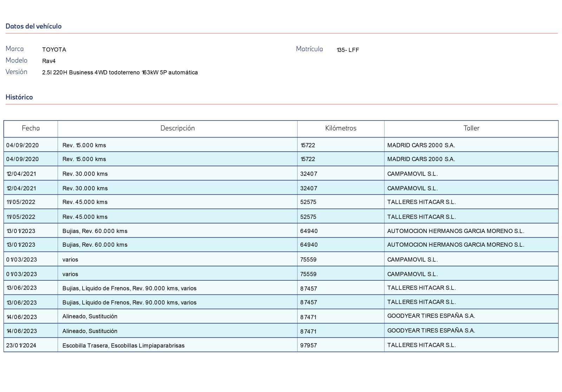Click the 'Fecha' column header
The height and width of the screenshot is (392, 562).
point(31,128)
